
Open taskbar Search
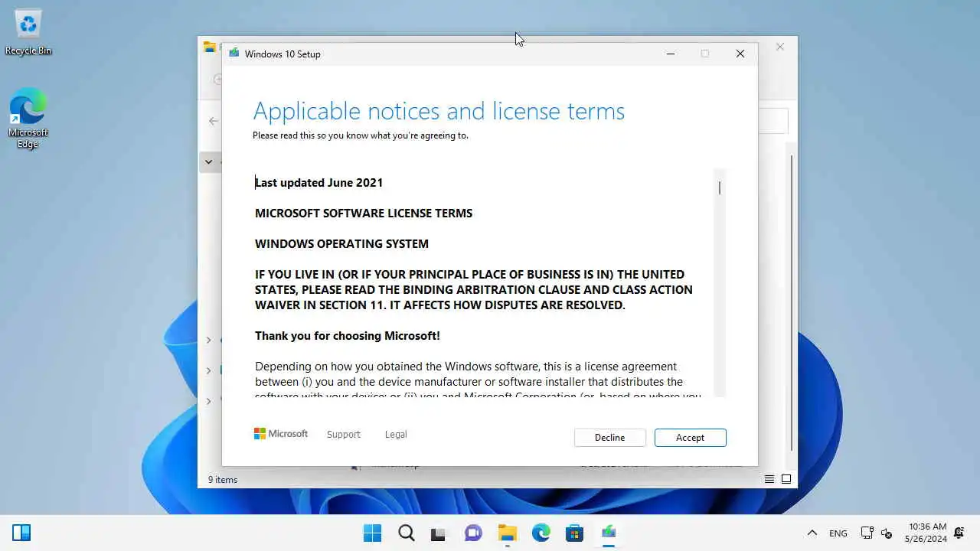click(x=407, y=533)
